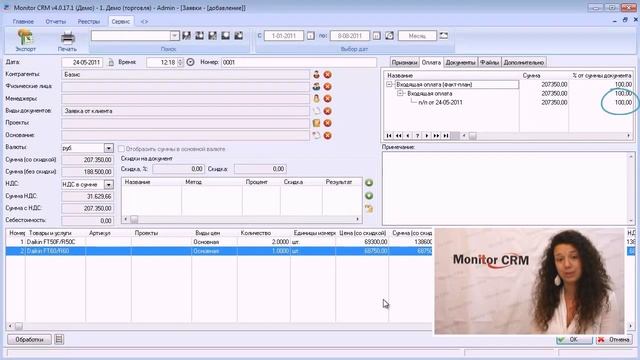Click the Товары и услуги column header
Screen dimensions: 640x360
tap(50, 233)
